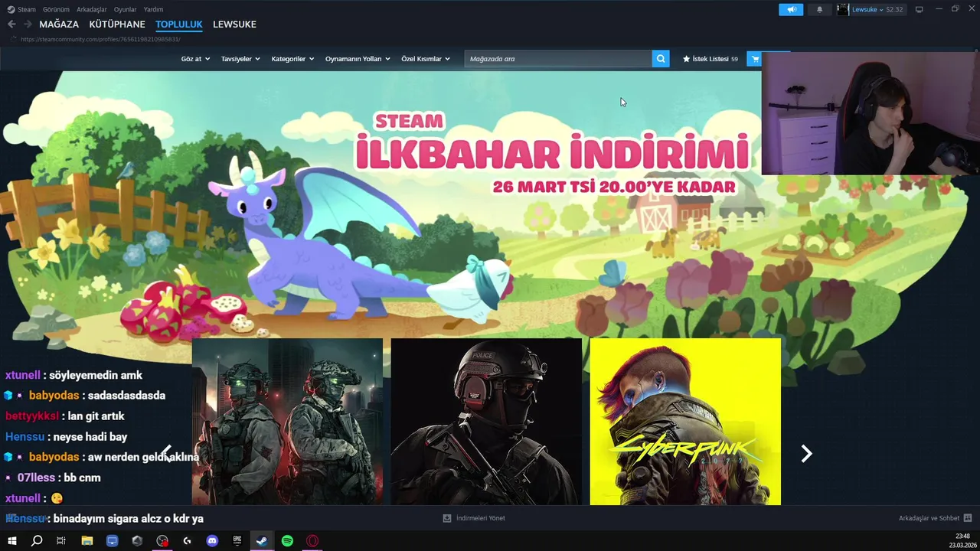The height and width of the screenshot is (551, 980).
Task: Click the OBS-style recording taskbar icon
Action: point(162,540)
